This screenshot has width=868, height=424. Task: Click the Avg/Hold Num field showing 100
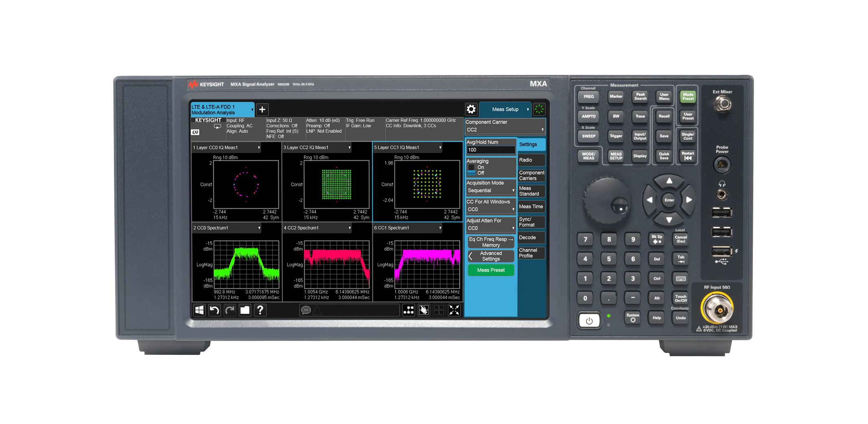point(491,150)
